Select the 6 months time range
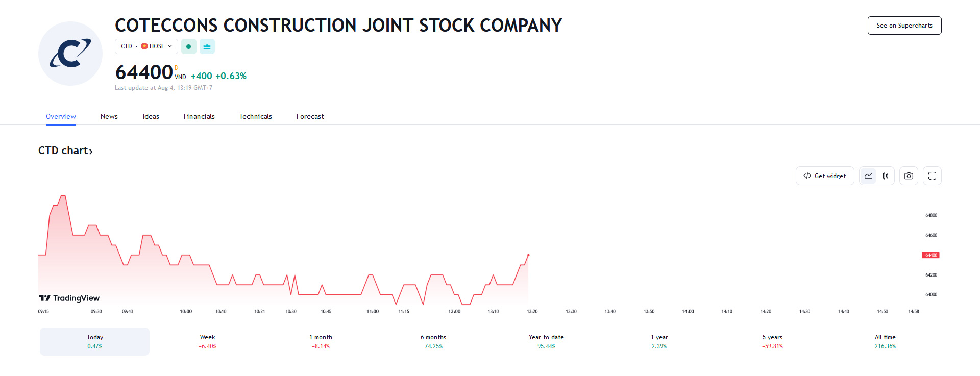 (433, 341)
